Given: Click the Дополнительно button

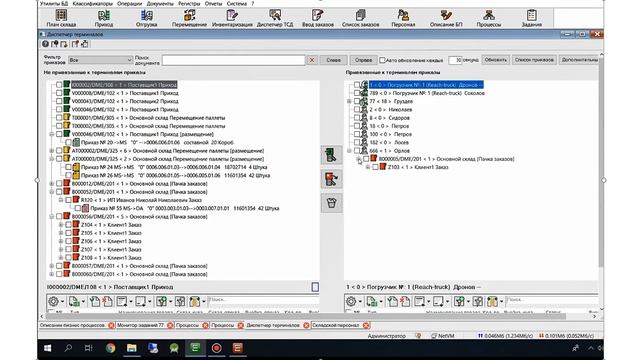Looking at the screenshot, I should point(579,60).
